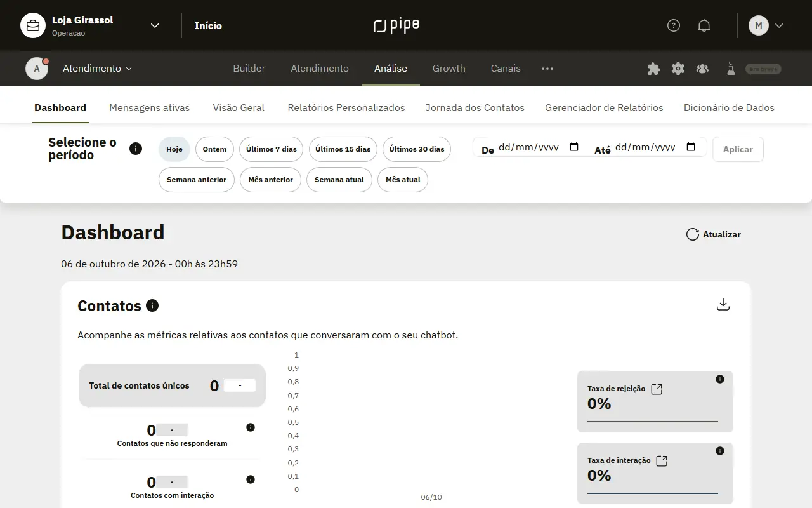The width and height of the screenshot is (812, 508).
Task: Open the Até date calendar picker
Action: coord(691,147)
